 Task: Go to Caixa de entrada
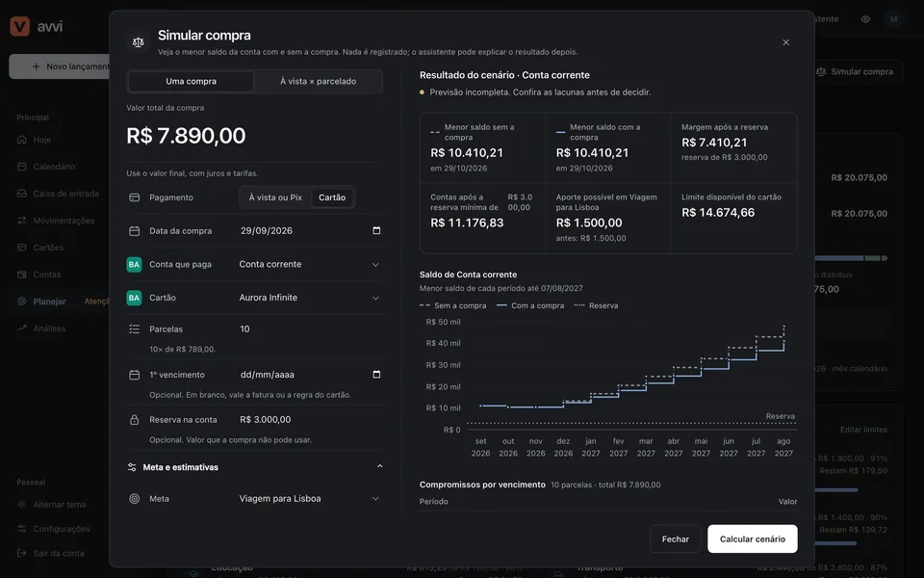pos(65,194)
